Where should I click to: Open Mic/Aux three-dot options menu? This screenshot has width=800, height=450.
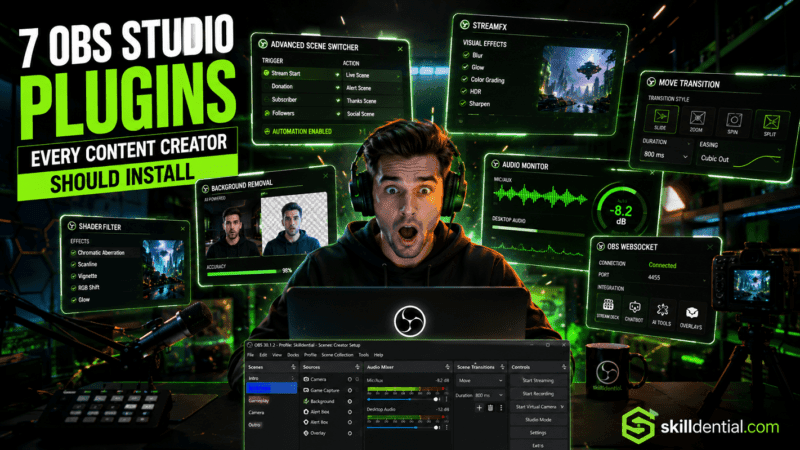point(446,399)
